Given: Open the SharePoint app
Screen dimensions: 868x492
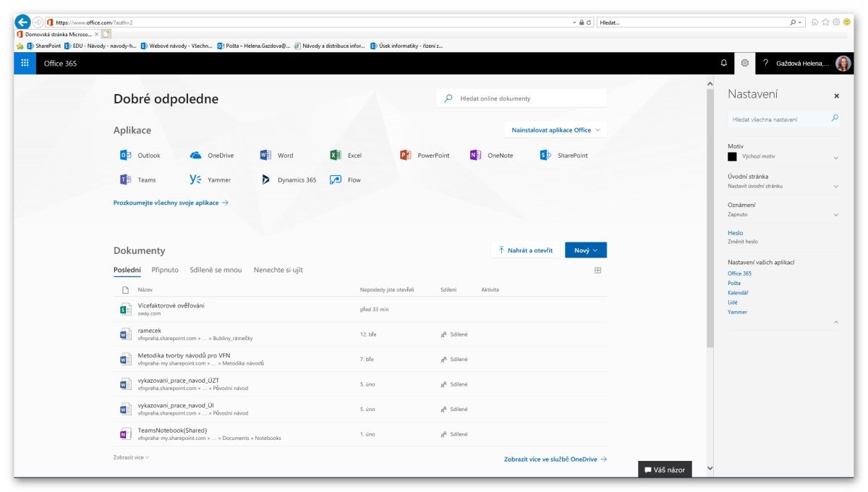Looking at the screenshot, I should coord(564,156).
